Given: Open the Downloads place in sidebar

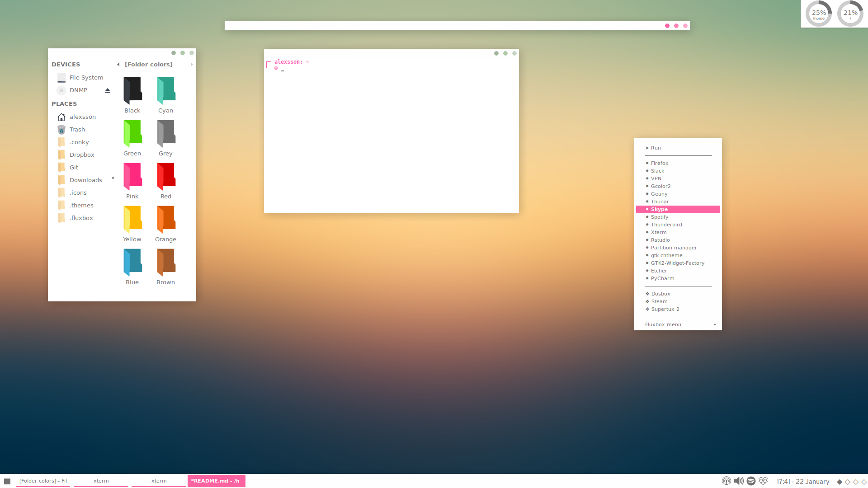Looking at the screenshot, I should [x=85, y=180].
